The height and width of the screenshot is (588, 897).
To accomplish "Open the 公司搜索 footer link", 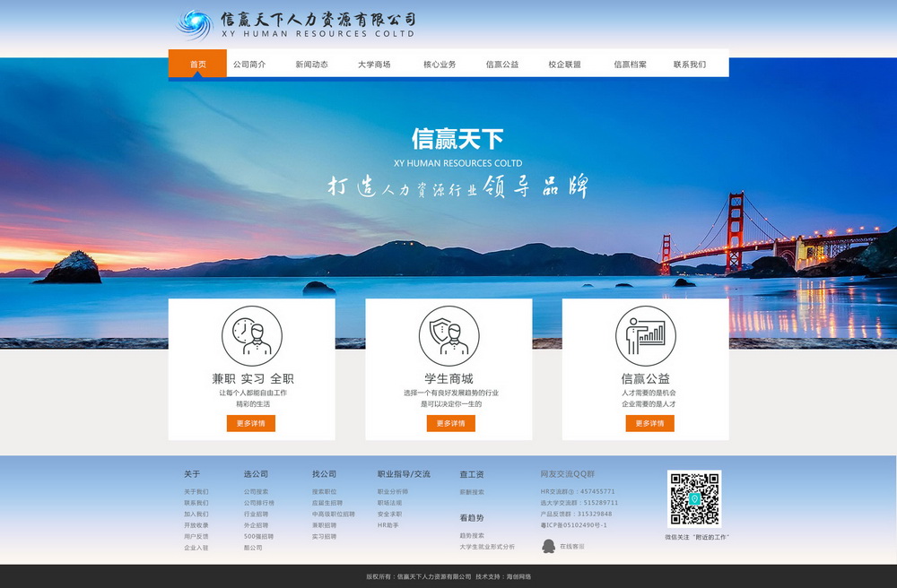I will tap(256, 492).
